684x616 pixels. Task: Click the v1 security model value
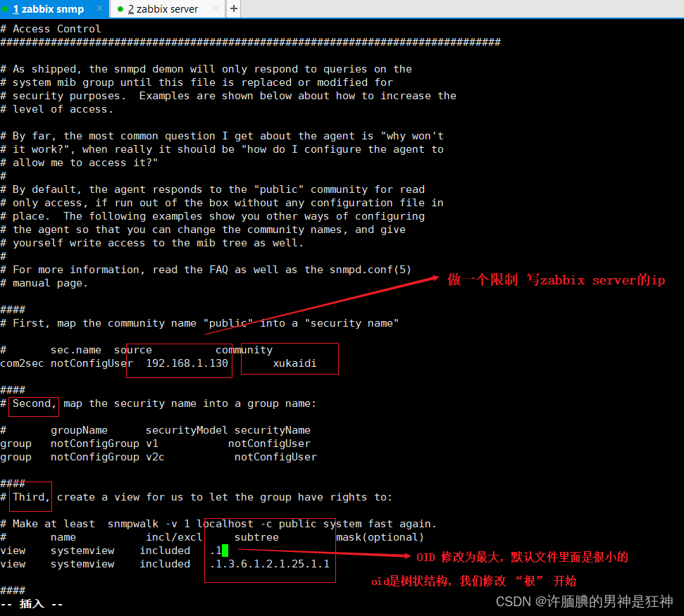click(x=152, y=444)
